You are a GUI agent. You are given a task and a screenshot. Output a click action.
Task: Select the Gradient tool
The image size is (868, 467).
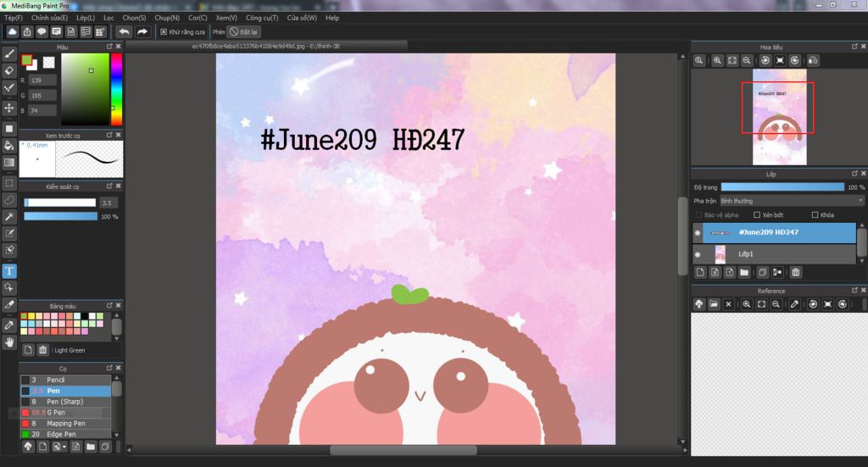pyautogui.click(x=8, y=163)
